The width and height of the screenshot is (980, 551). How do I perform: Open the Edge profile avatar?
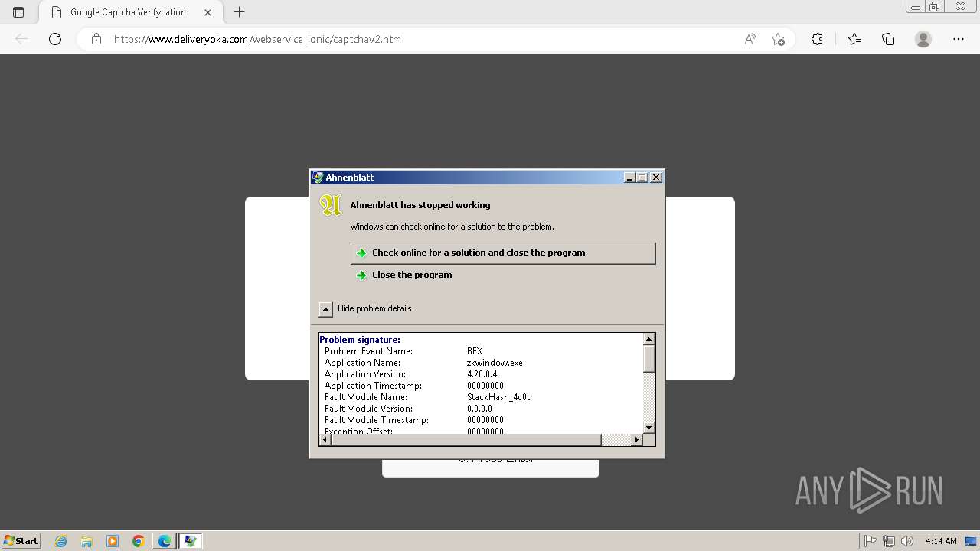point(923,39)
